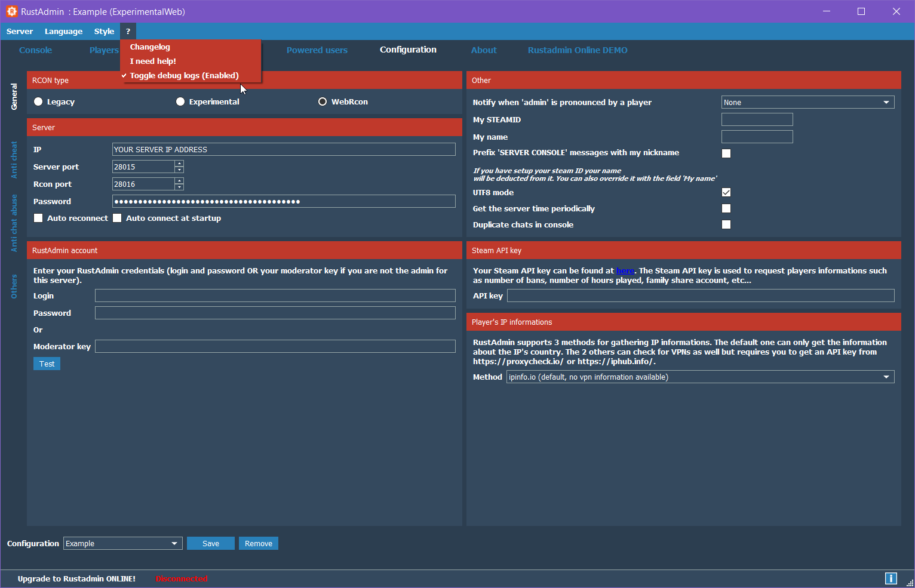
Task: Open the '?' help menu in the menu bar
Action: pyautogui.click(x=127, y=31)
